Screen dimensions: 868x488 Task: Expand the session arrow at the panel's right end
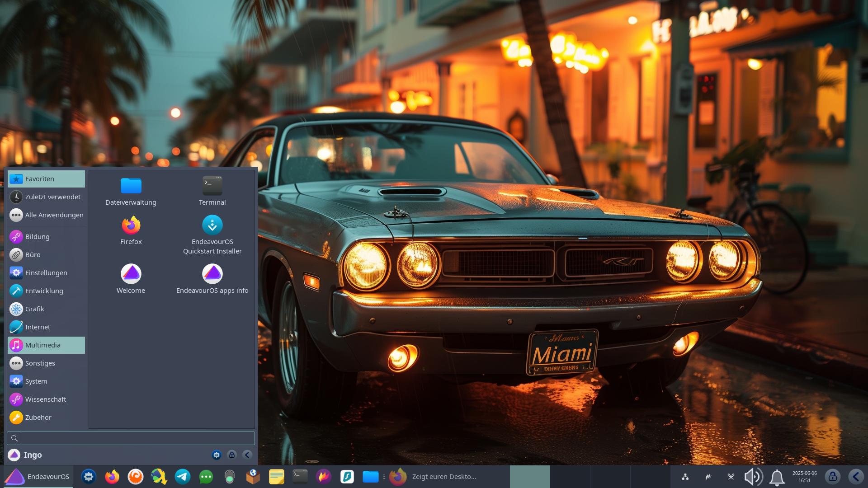coord(856,477)
